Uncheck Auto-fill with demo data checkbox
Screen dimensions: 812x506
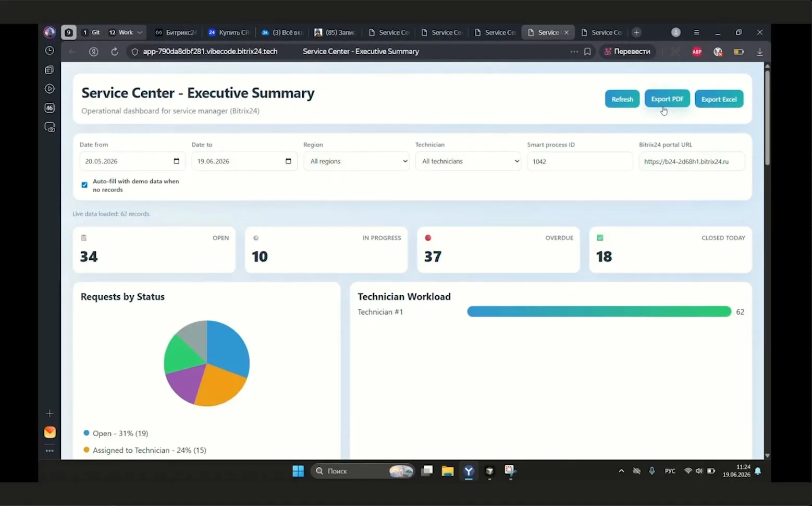(x=84, y=185)
